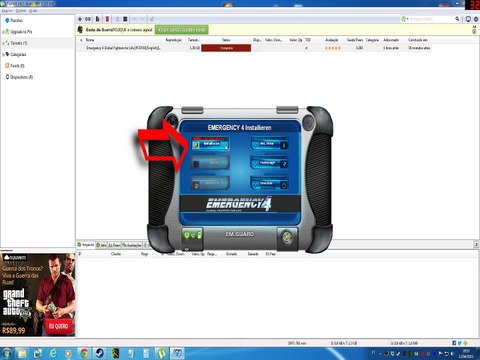Open the Windows Start menu

6,353
